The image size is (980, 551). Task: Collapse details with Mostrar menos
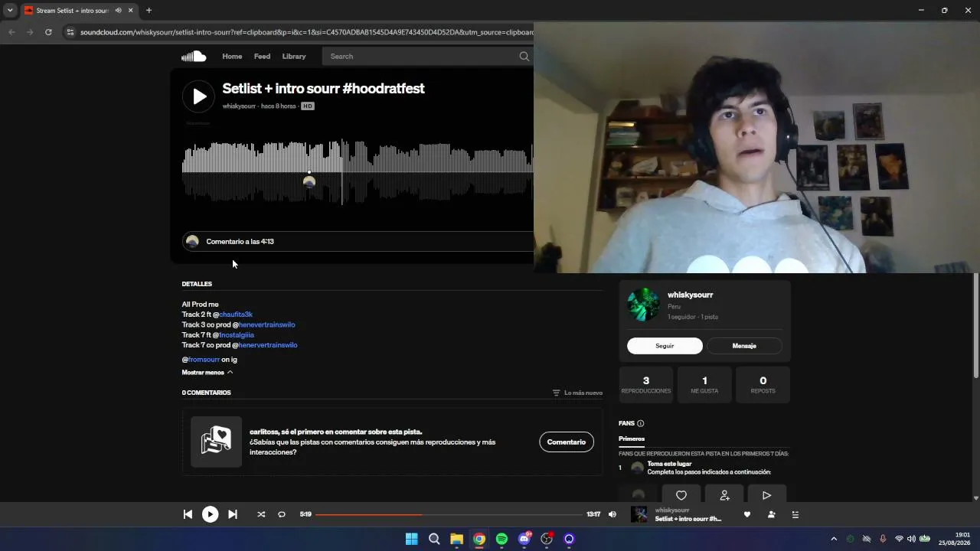pyautogui.click(x=207, y=373)
